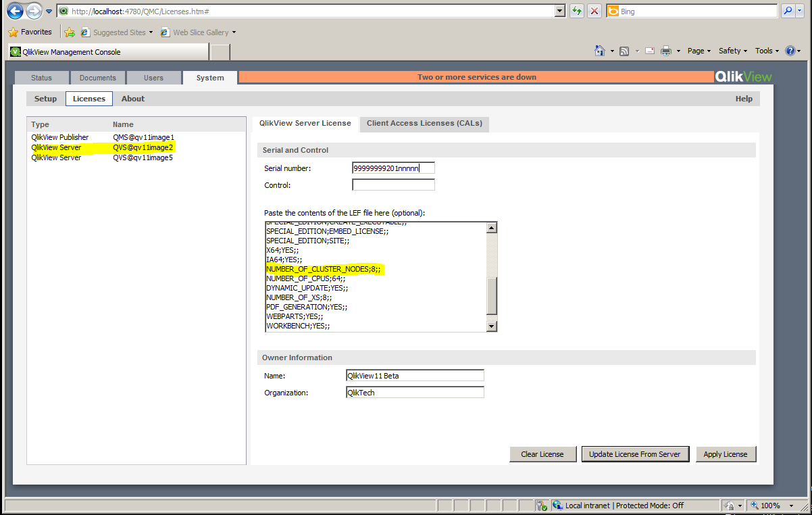
Task: Click the Back navigation arrow icon
Action: click(15, 11)
